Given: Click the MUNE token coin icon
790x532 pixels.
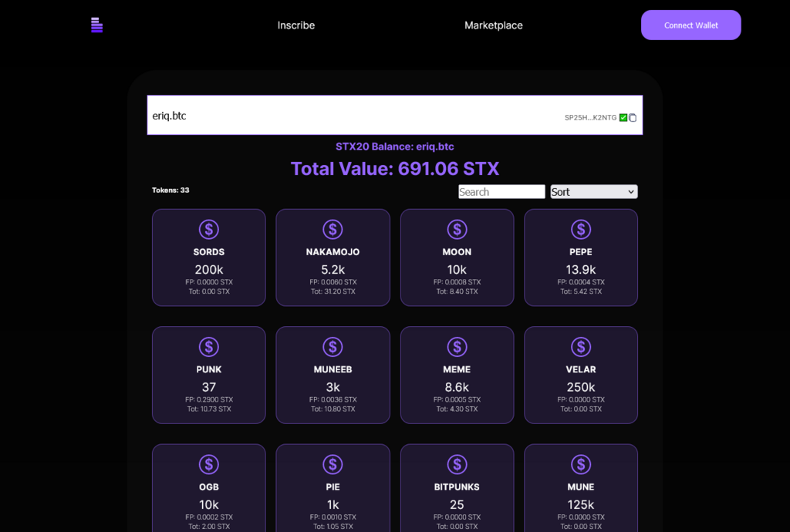Looking at the screenshot, I should (x=581, y=464).
